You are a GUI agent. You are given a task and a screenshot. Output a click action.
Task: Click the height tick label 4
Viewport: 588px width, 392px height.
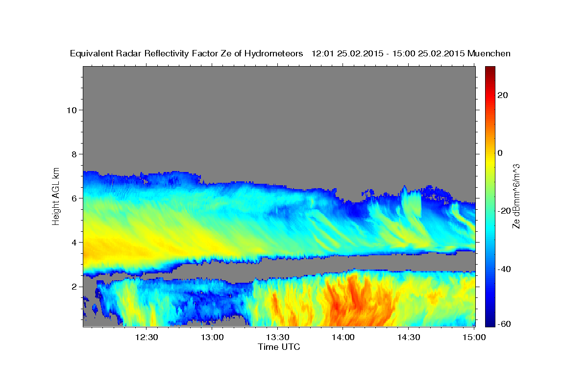coord(74,243)
